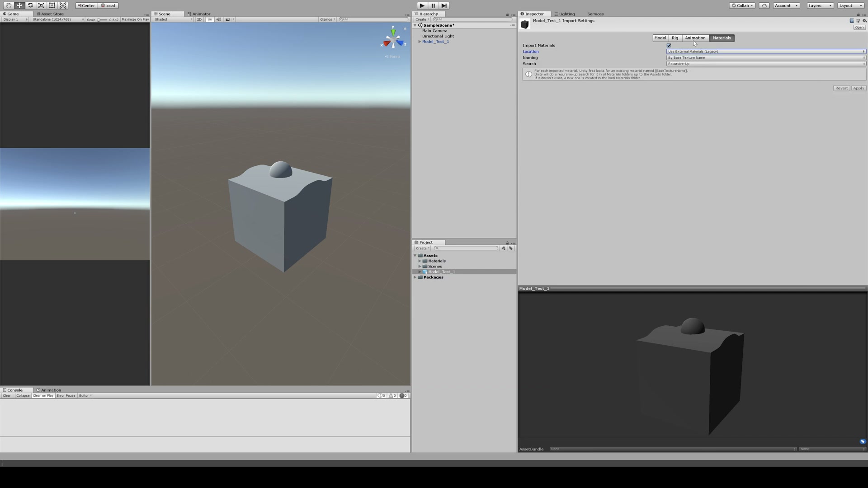The height and width of the screenshot is (488, 868).
Task: Select the Scale tool
Action: point(41,5)
